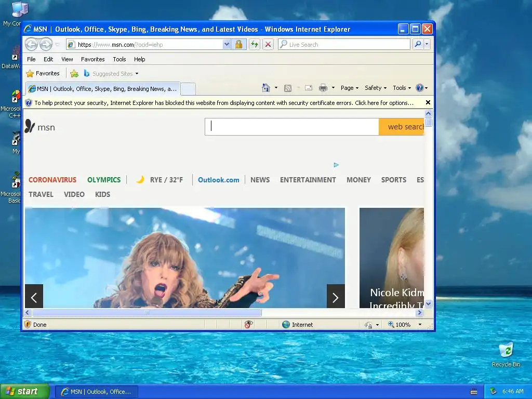Open the View menu

pos(67,59)
